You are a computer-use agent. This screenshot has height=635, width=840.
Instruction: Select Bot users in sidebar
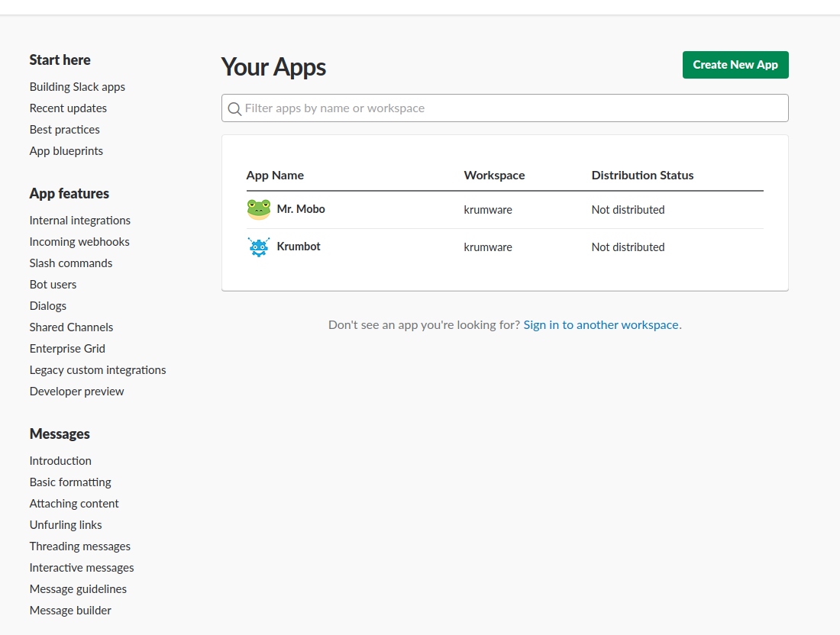(x=53, y=285)
